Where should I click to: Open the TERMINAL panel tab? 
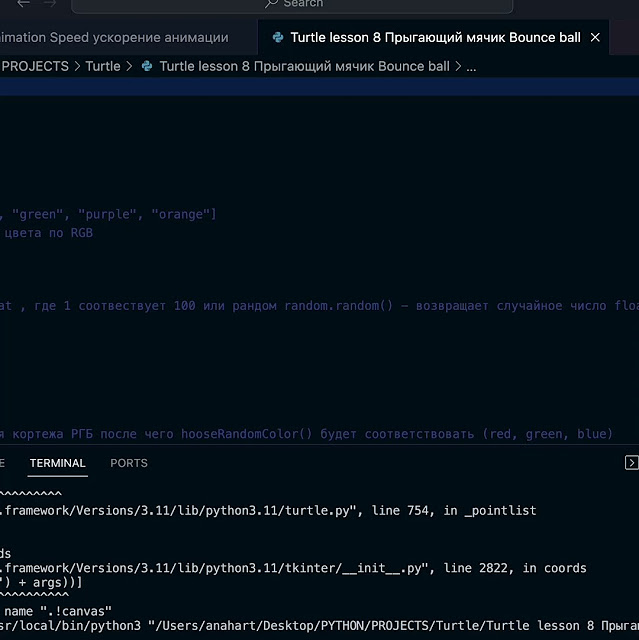pyautogui.click(x=58, y=463)
